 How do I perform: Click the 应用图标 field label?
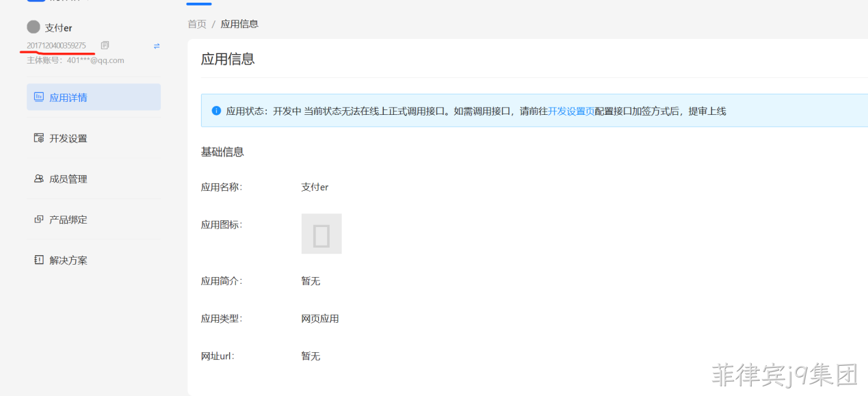(x=222, y=224)
